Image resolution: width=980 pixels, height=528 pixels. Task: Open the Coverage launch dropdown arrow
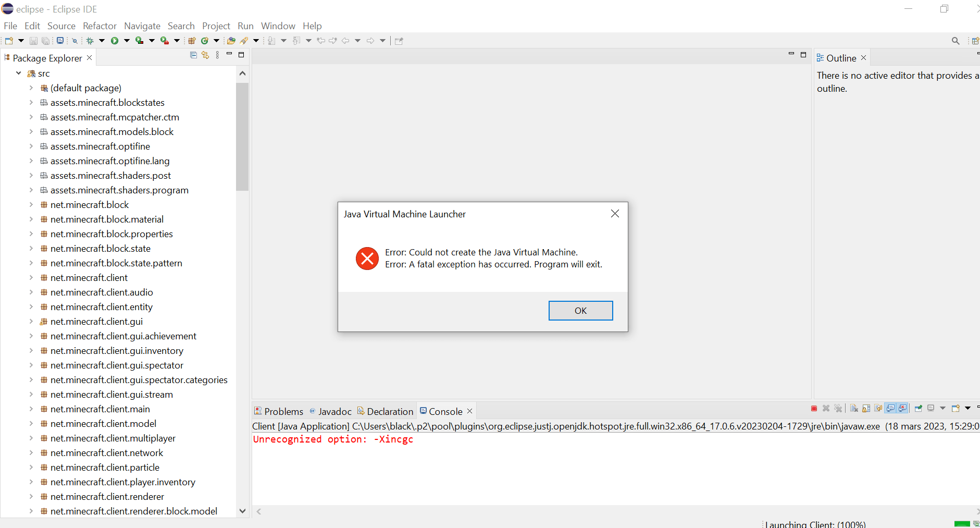152,41
